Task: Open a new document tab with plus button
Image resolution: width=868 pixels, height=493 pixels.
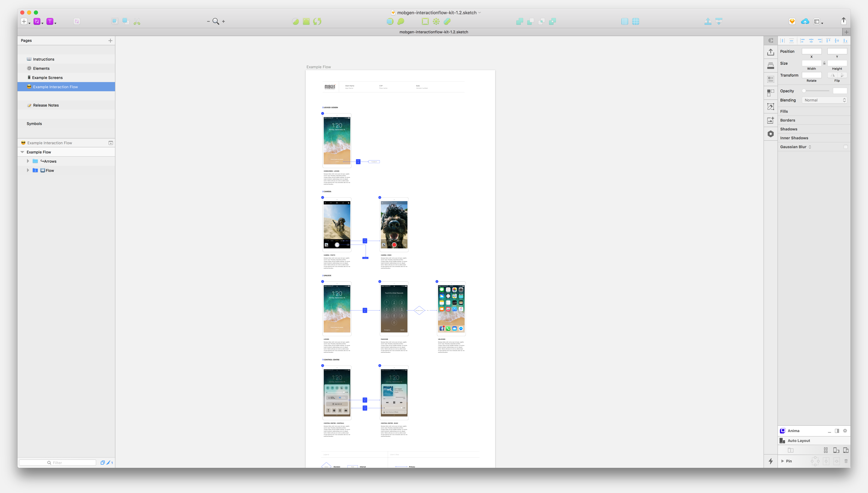Action: coord(846,32)
